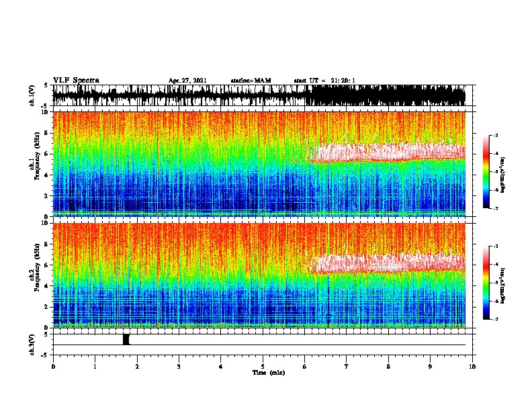Click the ch.1 spectrogram panel
532x411 pixels.
[259, 164]
